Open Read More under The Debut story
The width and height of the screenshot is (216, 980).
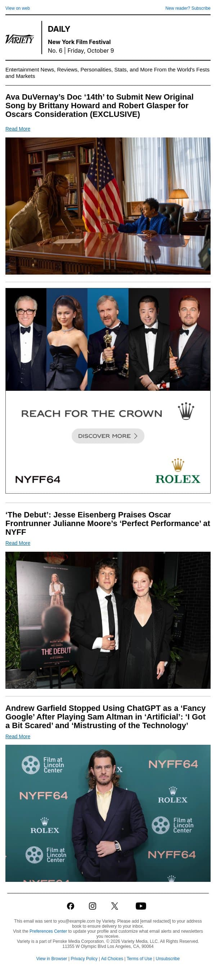[x=18, y=543]
